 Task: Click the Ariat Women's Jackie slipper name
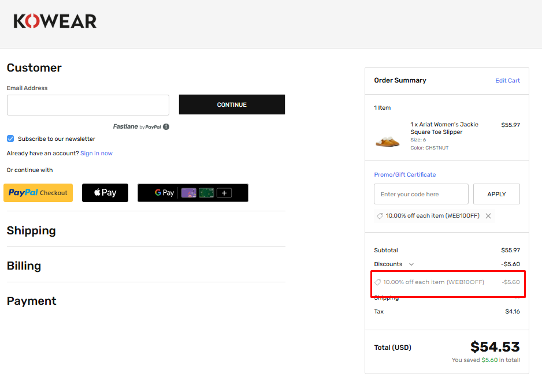[x=444, y=128]
